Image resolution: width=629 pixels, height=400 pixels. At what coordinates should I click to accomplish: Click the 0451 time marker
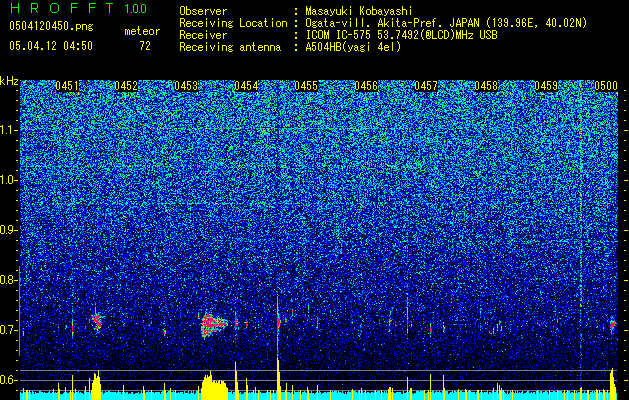pyautogui.click(x=67, y=86)
